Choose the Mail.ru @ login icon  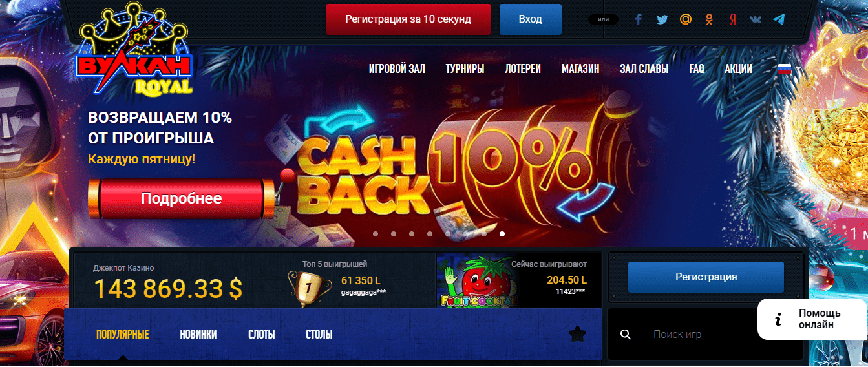click(686, 19)
